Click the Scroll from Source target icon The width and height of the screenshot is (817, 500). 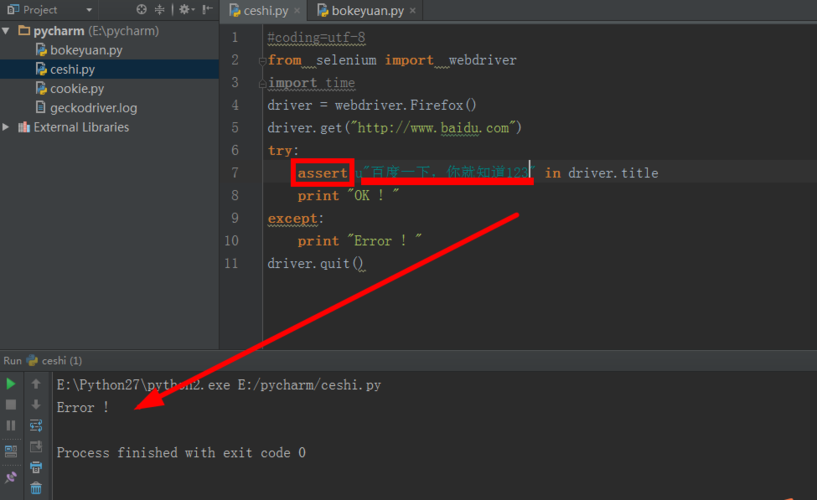[x=141, y=9]
